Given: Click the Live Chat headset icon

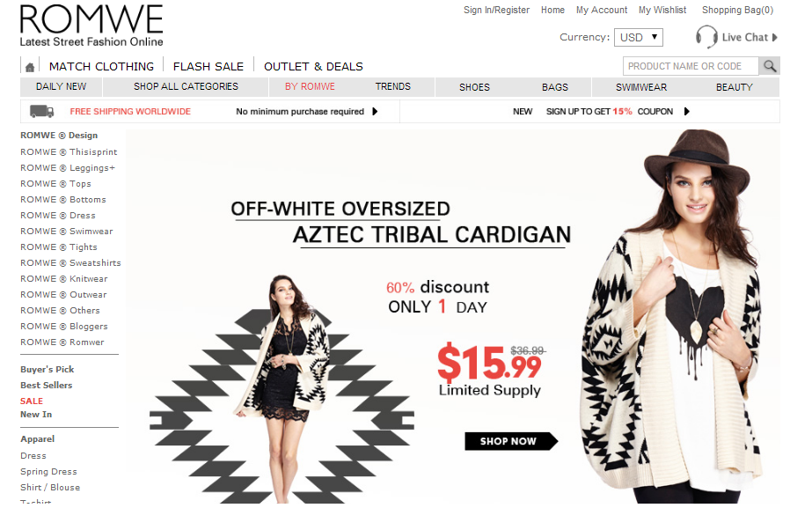Looking at the screenshot, I should pos(706,37).
